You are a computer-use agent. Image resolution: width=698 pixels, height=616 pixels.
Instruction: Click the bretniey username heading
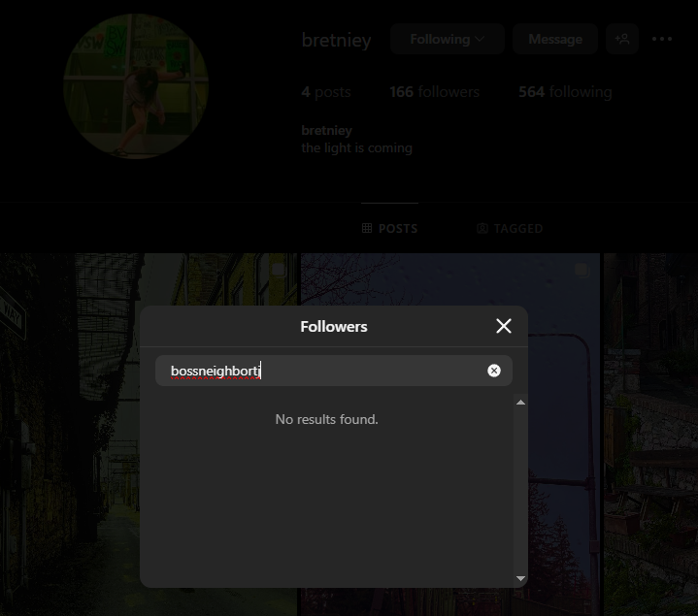pyautogui.click(x=336, y=40)
